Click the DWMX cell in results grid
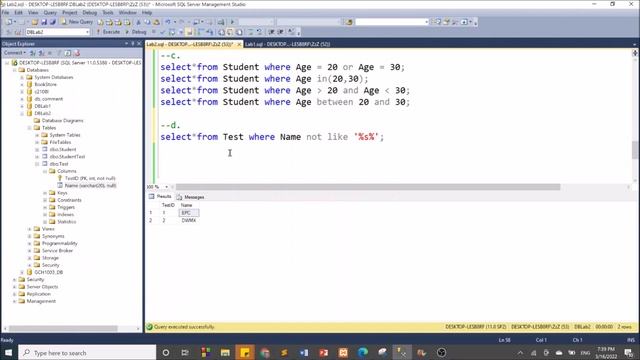 [x=189, y=220]
